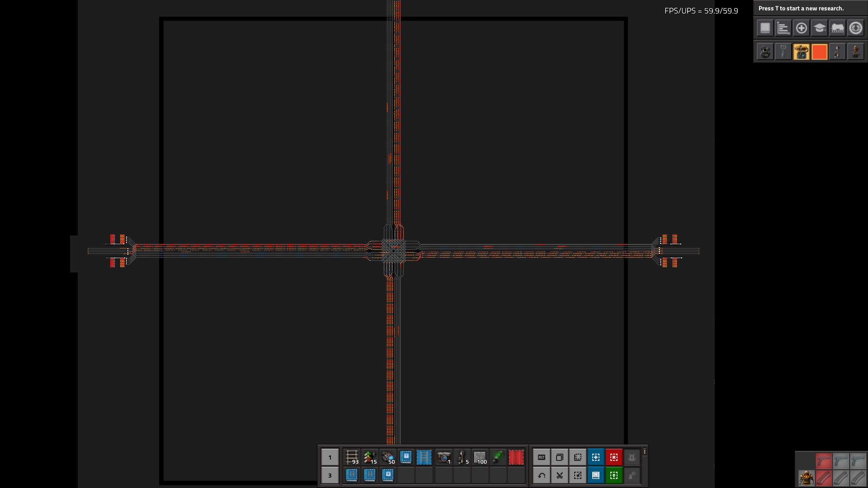The height and width of the screenshot is (488, 868).
Task: Switch quickbar row selector labeled 1
Action: pyautogui.click(x=330, y=457)
